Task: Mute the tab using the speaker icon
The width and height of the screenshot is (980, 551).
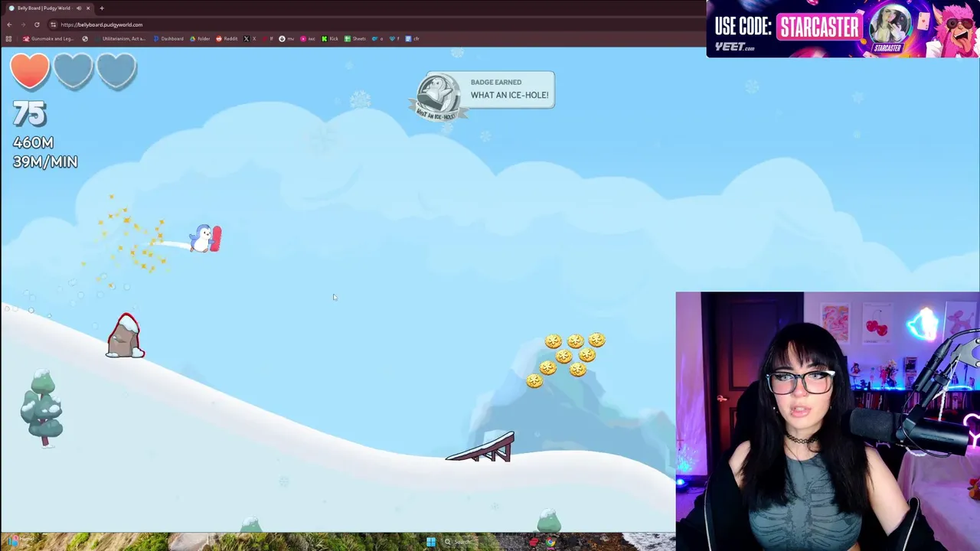Action: click(x=78, y=8)
